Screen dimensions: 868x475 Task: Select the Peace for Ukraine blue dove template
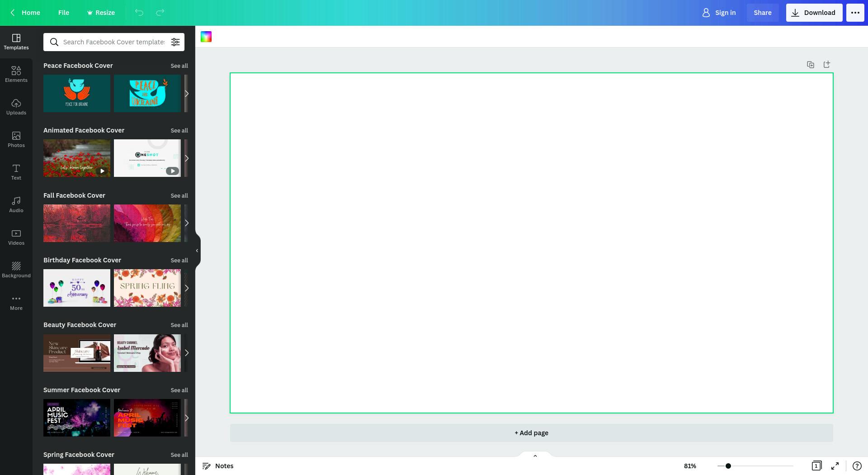[x=147, y=94]
